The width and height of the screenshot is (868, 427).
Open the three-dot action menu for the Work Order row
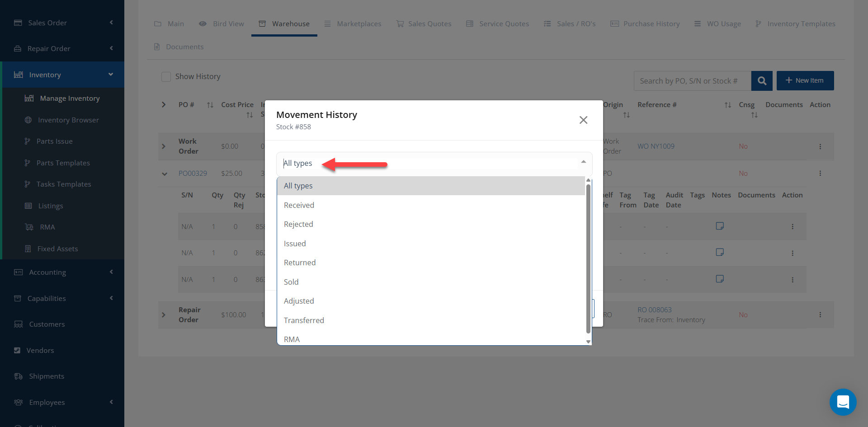(x=820, y=146)
